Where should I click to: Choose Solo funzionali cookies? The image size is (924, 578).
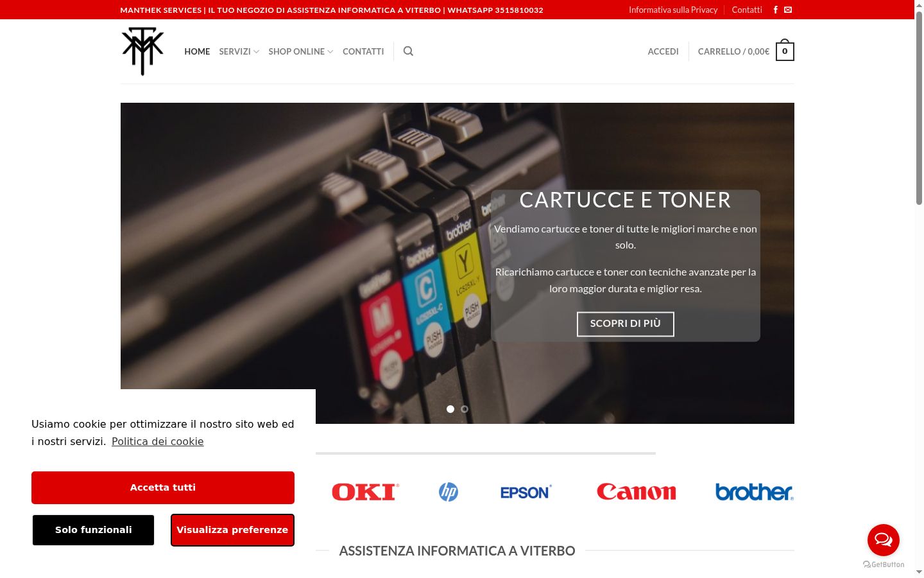pyautogui.click(x=94, y=530)
